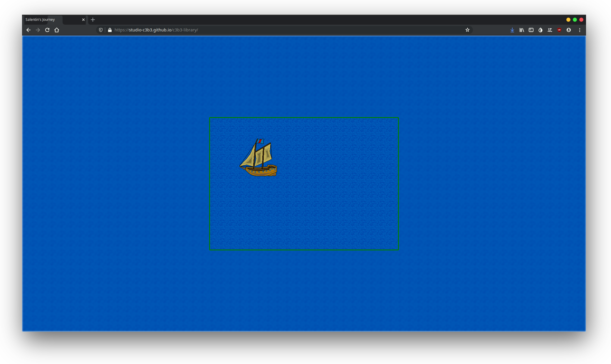Viewport: 611px width, 364px height.
Task: Open the downloads arrow icon
Action: (x=512, y=30)
